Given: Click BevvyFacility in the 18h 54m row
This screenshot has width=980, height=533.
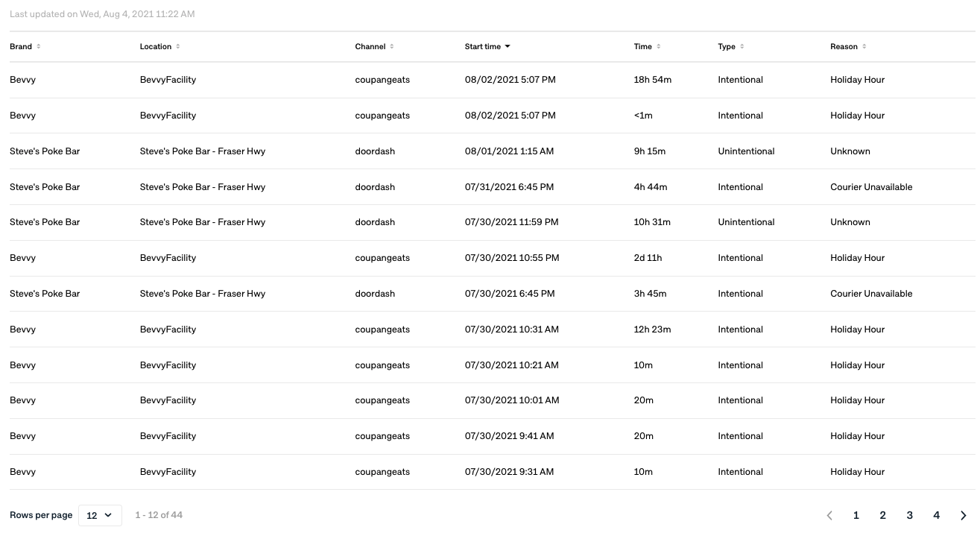Looking at the screenshot, I should click(168, 80).
